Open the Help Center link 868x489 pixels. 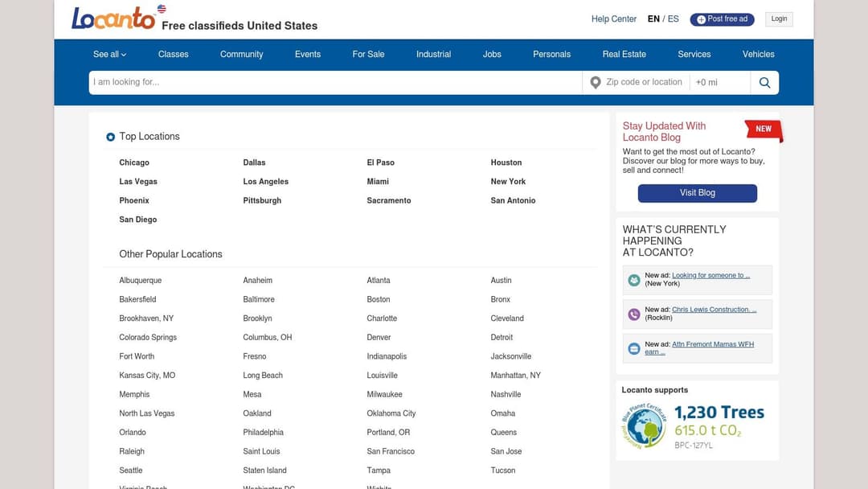click(613, 18)
